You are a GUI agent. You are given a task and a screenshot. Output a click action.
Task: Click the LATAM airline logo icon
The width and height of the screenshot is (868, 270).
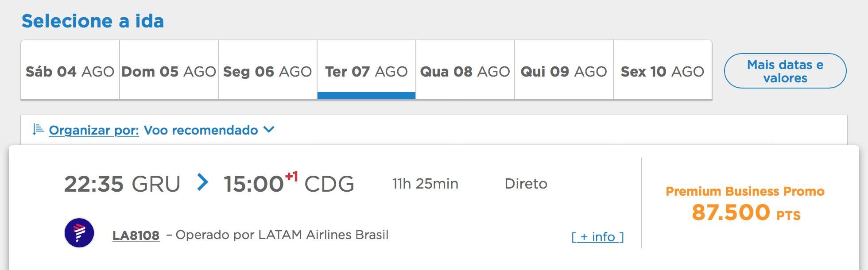pos(79,233)
